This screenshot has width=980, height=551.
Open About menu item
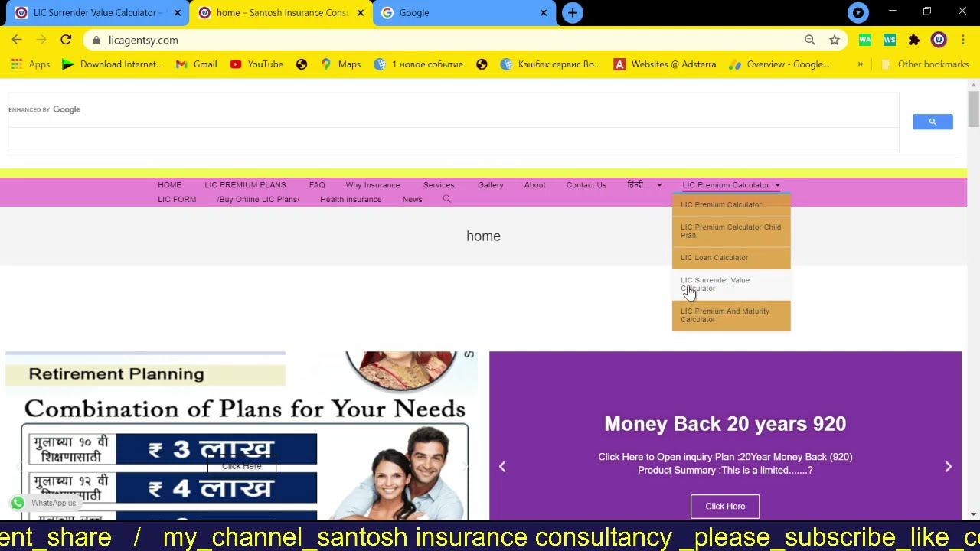coord(535,185)
